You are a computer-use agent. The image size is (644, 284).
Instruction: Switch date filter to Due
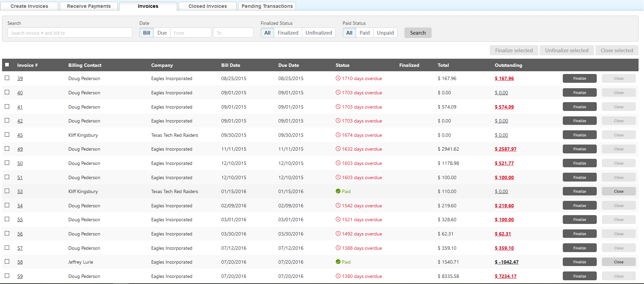[162, 33]
